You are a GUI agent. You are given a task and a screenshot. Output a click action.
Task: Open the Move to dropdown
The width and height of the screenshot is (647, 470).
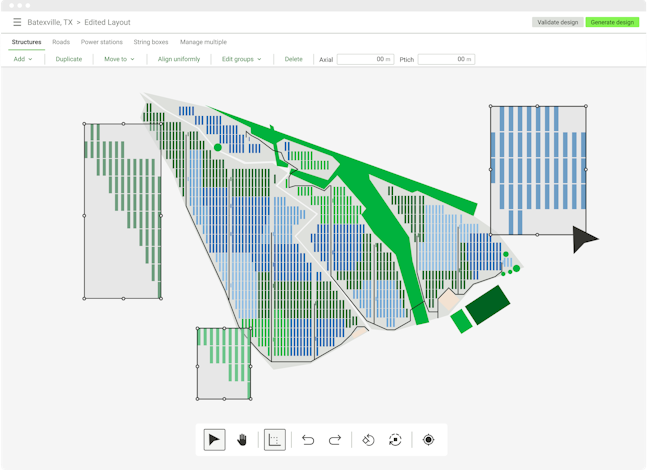[x=119, y=59]
